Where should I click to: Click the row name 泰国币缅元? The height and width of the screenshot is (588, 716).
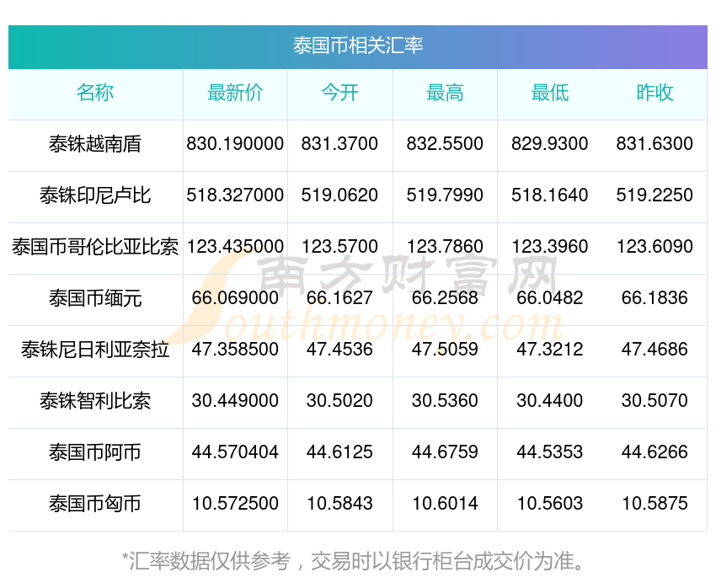pos(95,298)
